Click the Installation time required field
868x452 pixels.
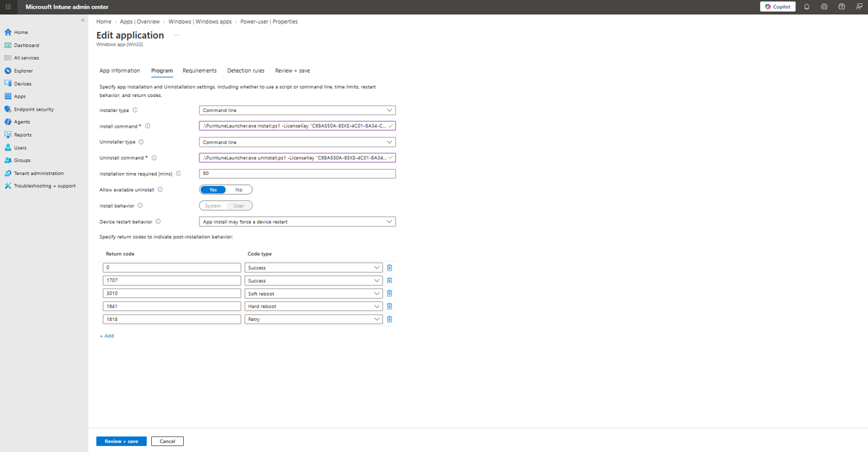click(297, 174)
